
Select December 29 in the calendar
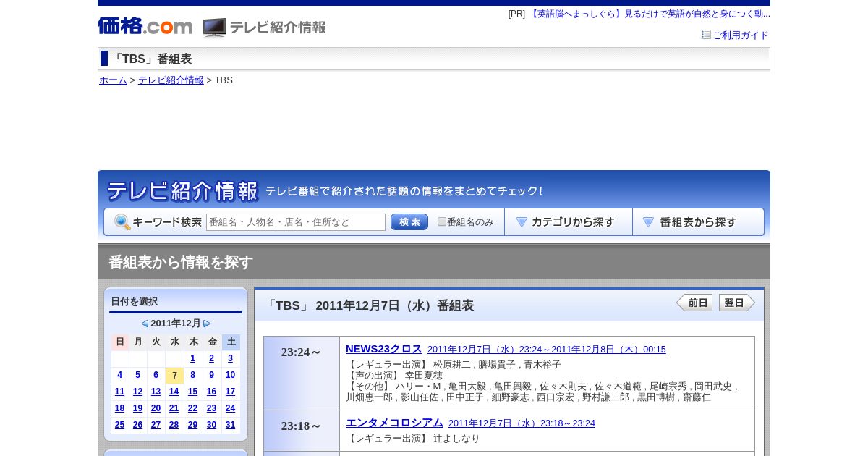point(192,425)
